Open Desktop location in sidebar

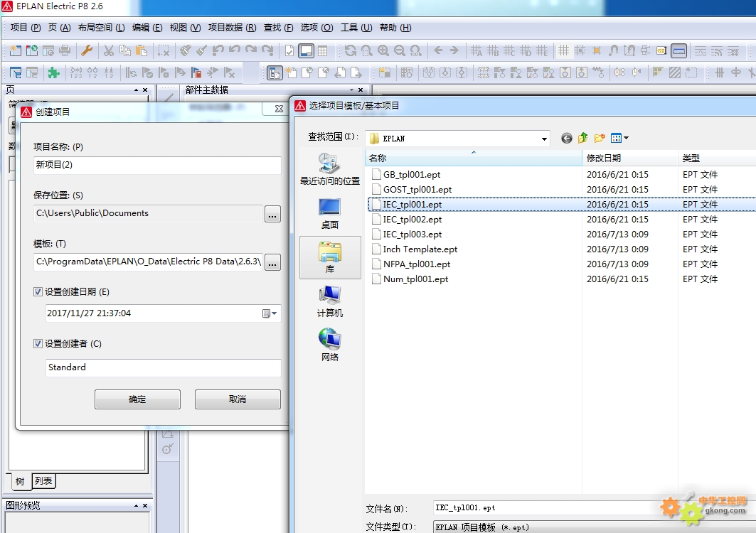point(330,213)
